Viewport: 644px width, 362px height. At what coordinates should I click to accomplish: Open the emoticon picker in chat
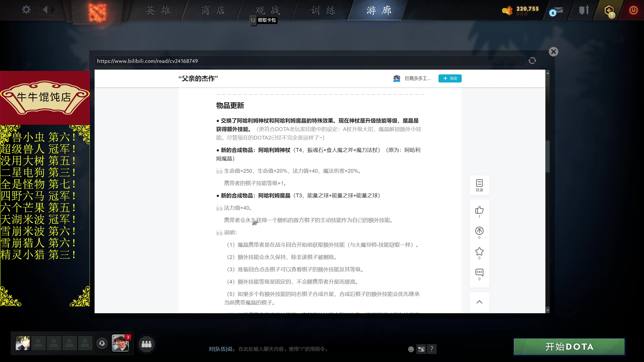click(x=411, y=349)
